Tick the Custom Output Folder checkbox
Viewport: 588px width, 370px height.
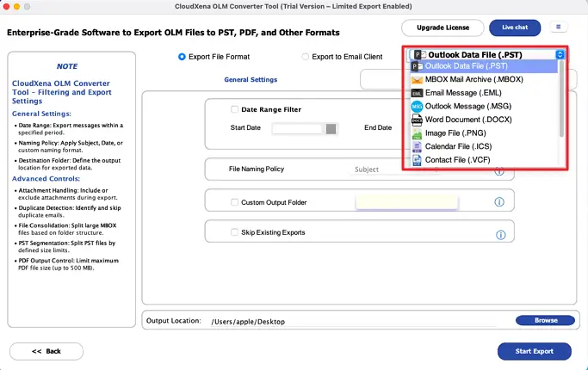click(x=234, y=202)
